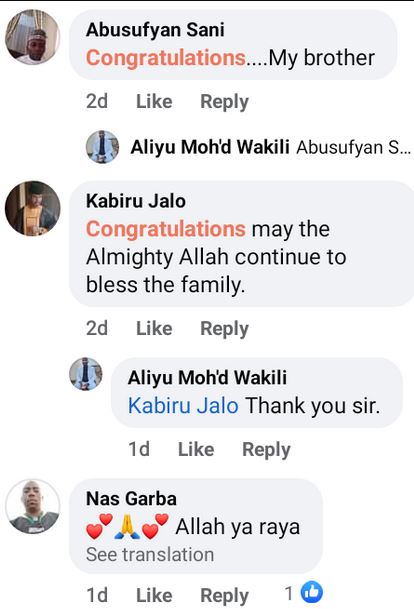Open the blue Kabiru Jalo mention link

[x=183, y=406]
